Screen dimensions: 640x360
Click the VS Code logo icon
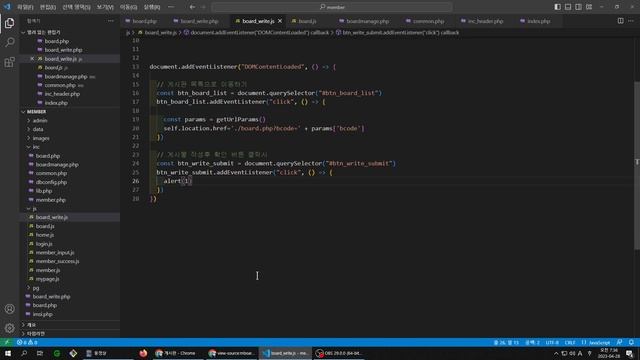point(7,7)
